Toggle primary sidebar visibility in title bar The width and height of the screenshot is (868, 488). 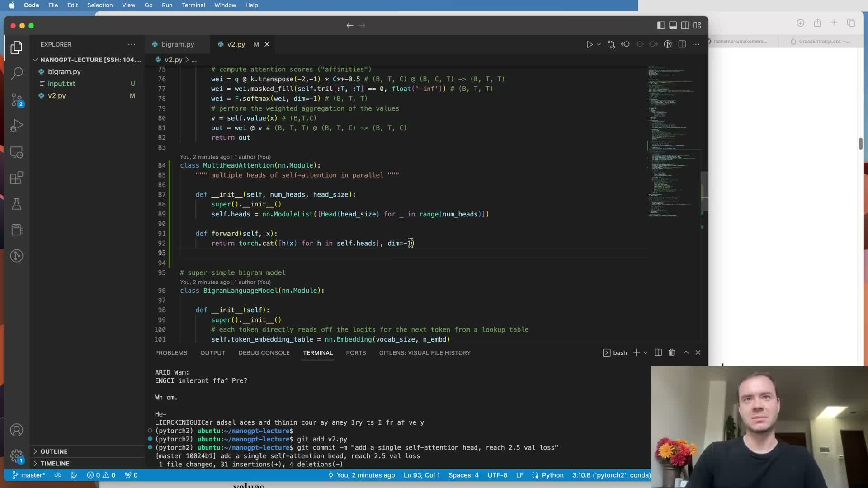661,25
